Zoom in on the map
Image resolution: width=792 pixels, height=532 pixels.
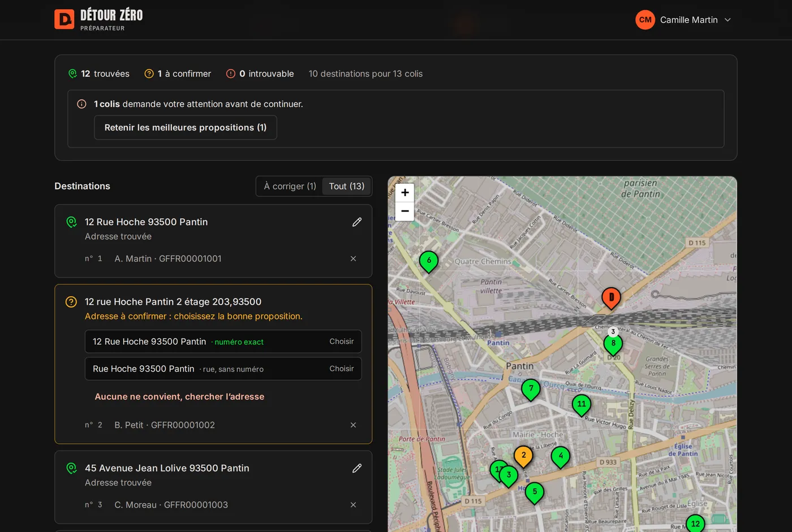(405, 193)
